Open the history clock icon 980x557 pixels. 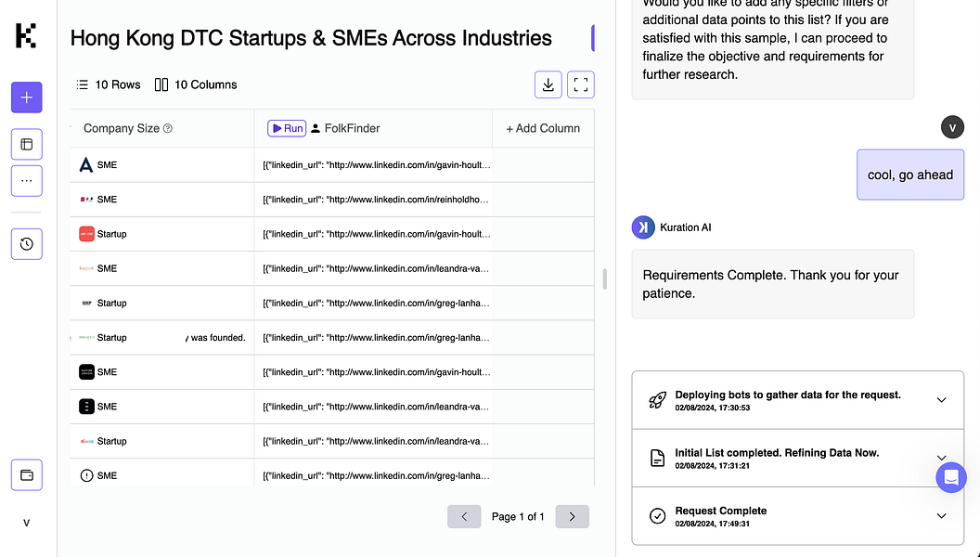click(26, 244)
